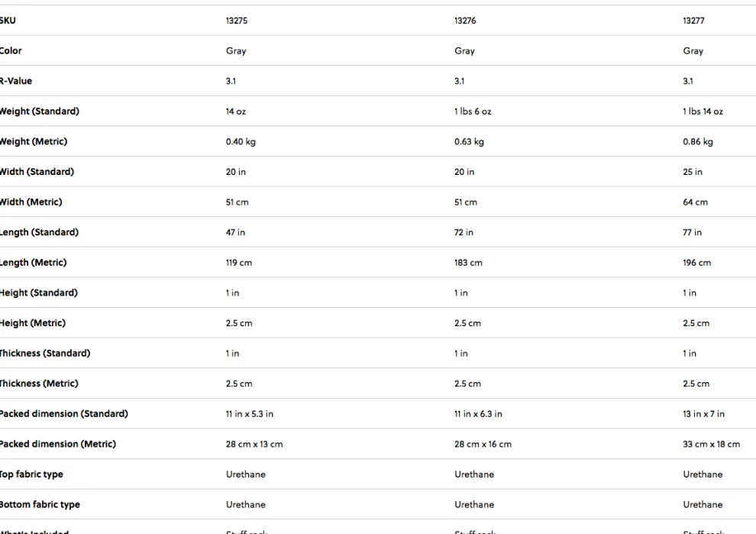
Task: Select the Bottom fabric type row label
Action: [x=40, y=505]
